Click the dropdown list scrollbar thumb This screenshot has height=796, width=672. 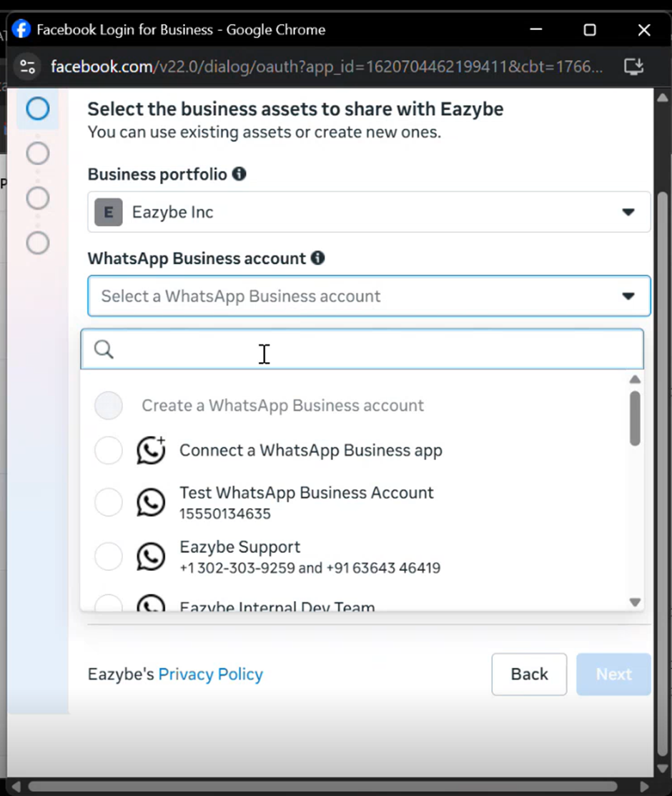[x=635, y=418]
